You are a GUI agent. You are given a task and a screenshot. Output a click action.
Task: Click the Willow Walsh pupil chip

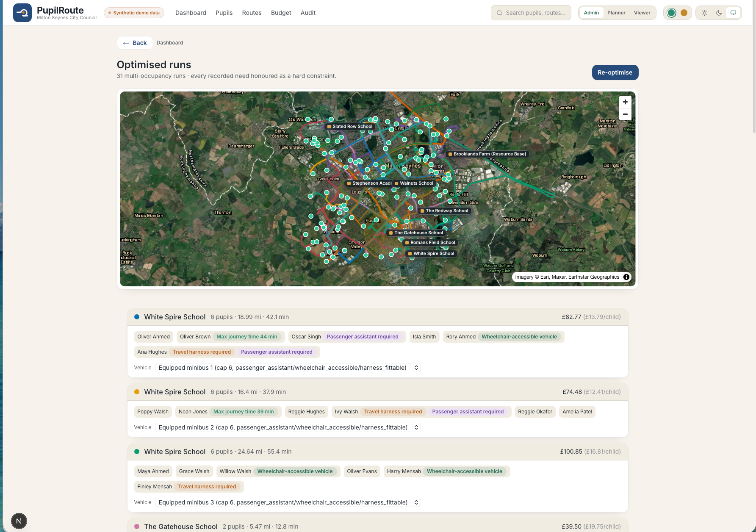[x=278, y=471]
